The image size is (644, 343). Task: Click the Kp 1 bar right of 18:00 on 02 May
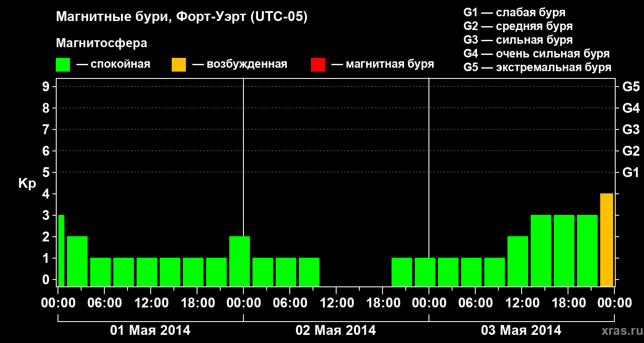[x=402, y=272]
